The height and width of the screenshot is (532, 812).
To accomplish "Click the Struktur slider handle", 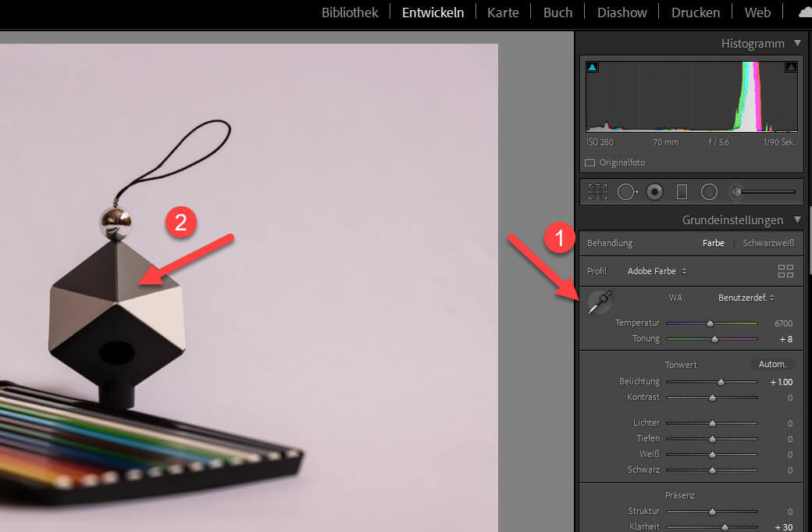I will [x=712, y=512].
